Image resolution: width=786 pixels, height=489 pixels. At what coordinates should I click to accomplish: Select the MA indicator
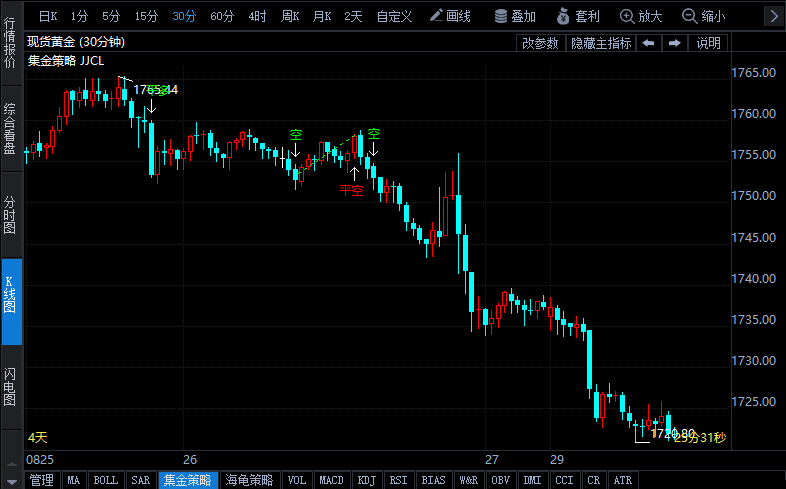pyautogui.click(x=74, y=480)
